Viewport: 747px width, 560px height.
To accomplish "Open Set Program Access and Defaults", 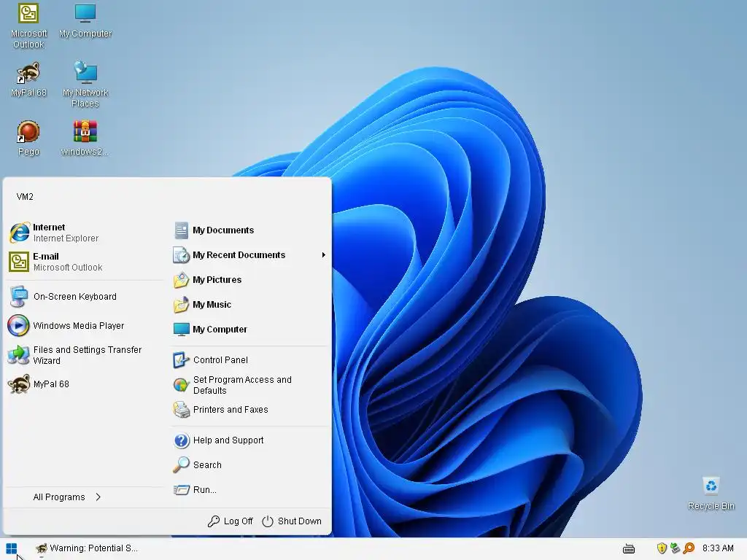I will pyautogui.click(x=249, y=385).
